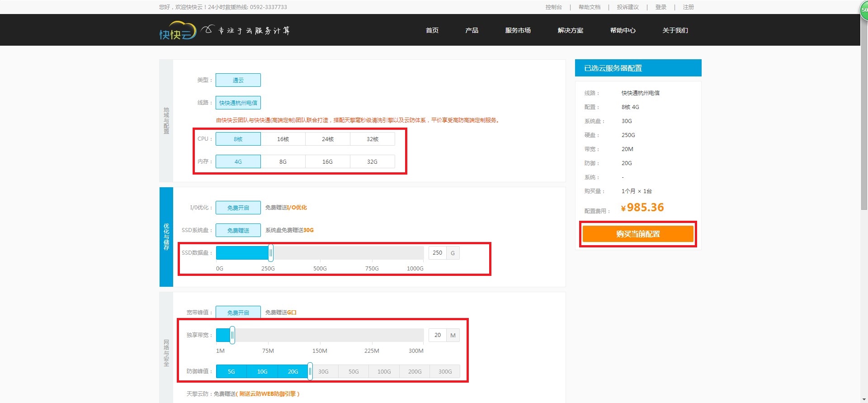Switch to 优化与储存 section tab
Screen dimensions: 868x403
[166, 237]
